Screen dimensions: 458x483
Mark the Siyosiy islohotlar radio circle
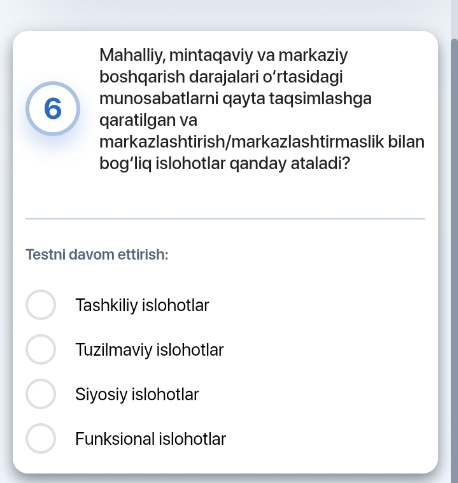41,394
